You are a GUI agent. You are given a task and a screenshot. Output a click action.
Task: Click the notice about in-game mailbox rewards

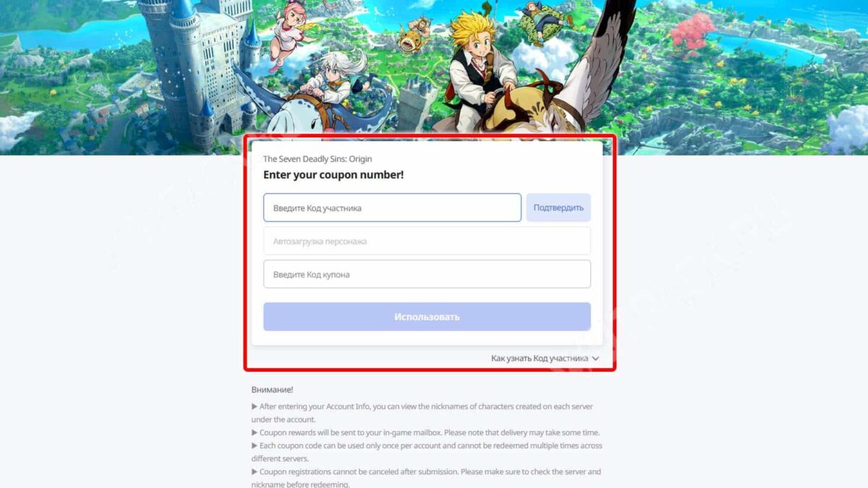(x=425, y=432)
